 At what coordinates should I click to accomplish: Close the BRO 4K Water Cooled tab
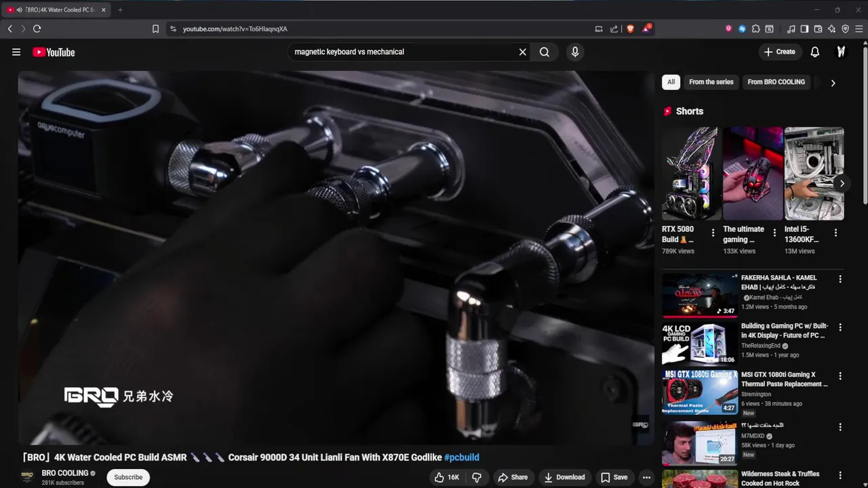click(x=103, y=10)
